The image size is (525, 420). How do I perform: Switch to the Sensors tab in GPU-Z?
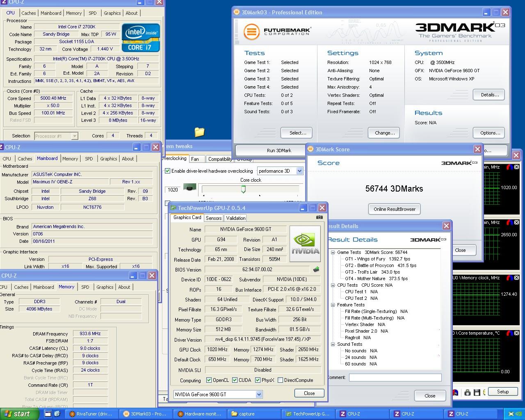coord(214,218)
